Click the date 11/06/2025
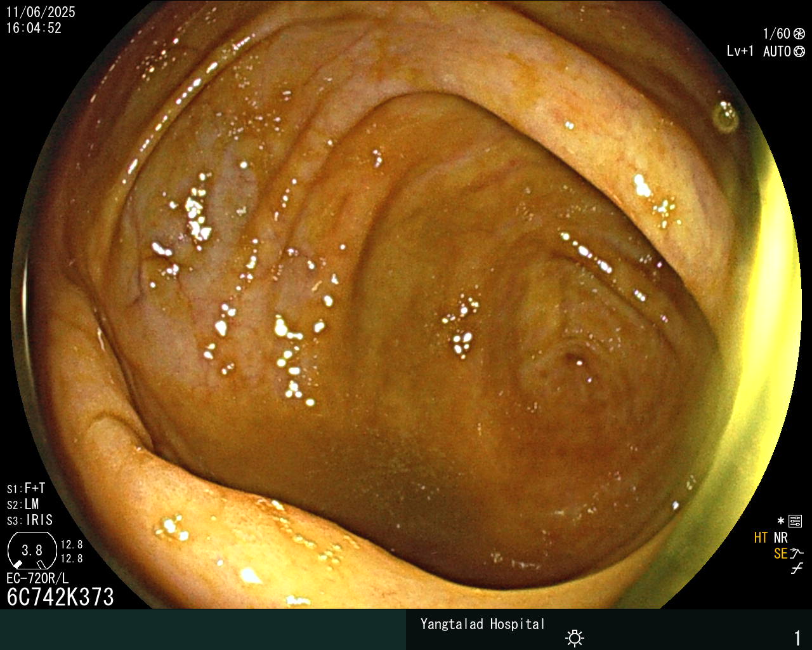 pos(41,12)
